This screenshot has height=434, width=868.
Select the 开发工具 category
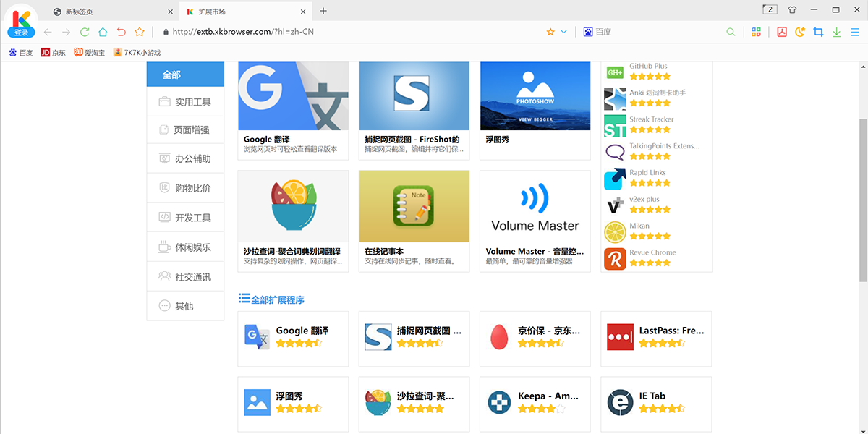tap(185, 218)
